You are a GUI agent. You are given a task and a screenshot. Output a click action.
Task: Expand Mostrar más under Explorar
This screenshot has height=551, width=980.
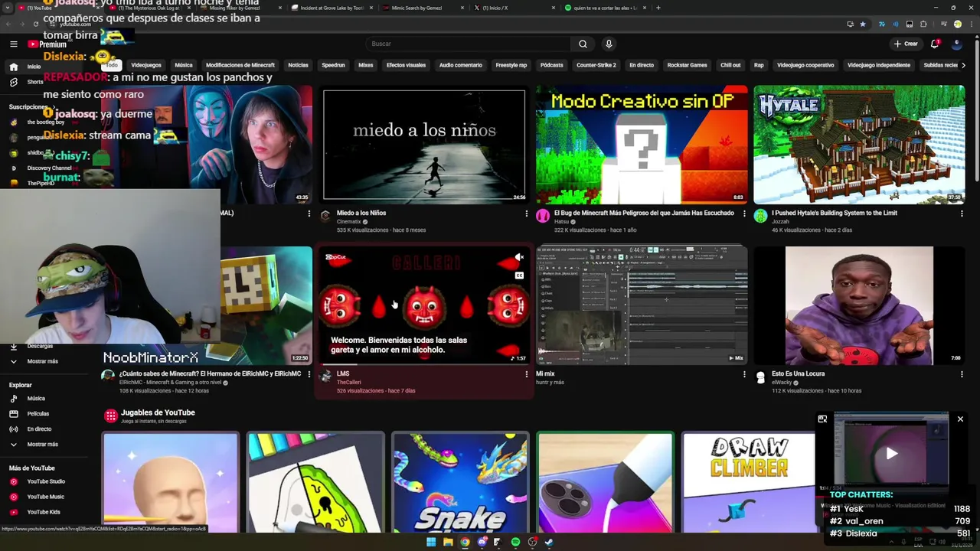click(43, 444)
